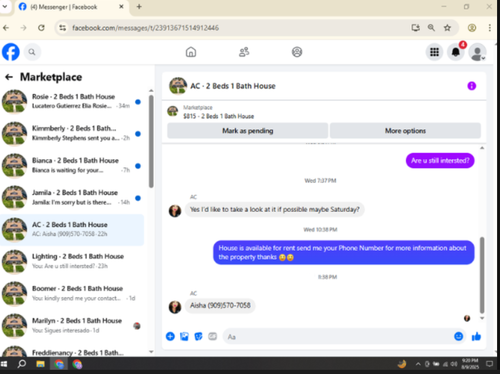This screenshot has height=374, width=500.
Task: Click message 'Yes I'd like to take a look'
Action: [x=275, y=209]
